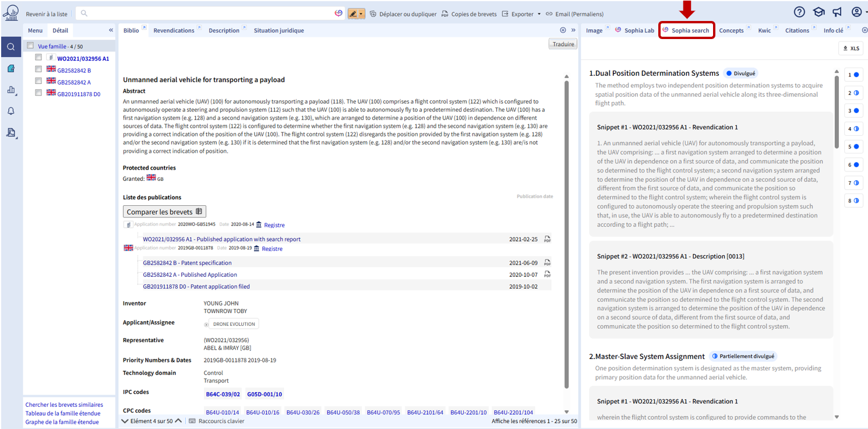
Task: Click the PDF icon for GB2582842 A publication
Action: (x=547, y=275)
